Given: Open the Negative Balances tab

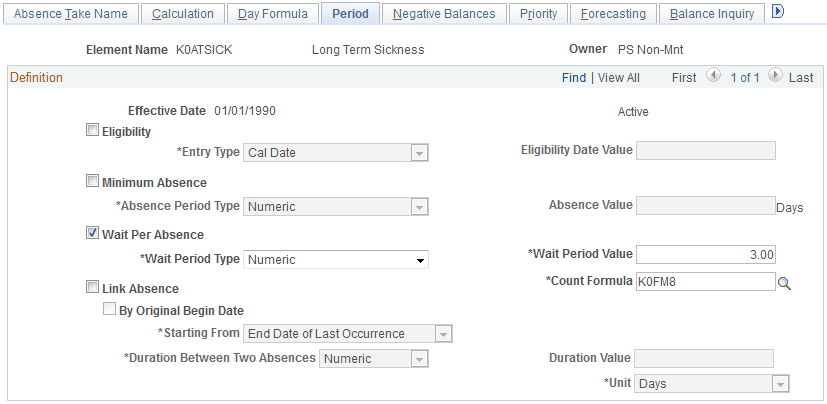Looking at the screenshot, I should 444,14.
